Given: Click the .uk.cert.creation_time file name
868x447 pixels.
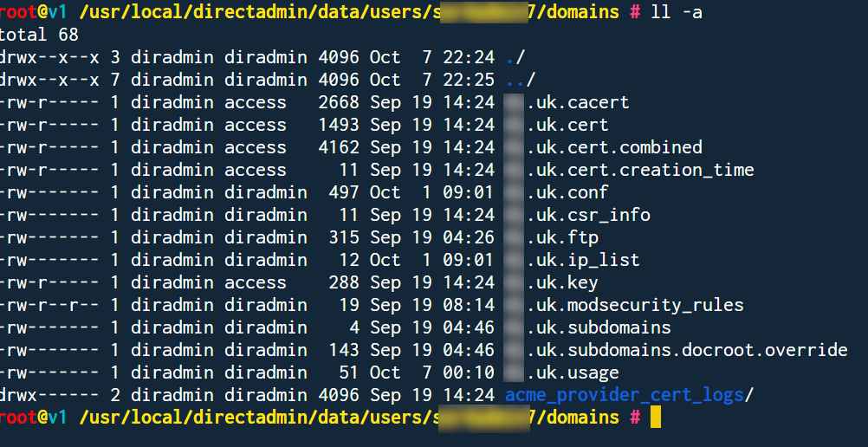Looking at the screenshot, I should pyautogui.click(x=639, y=170).
